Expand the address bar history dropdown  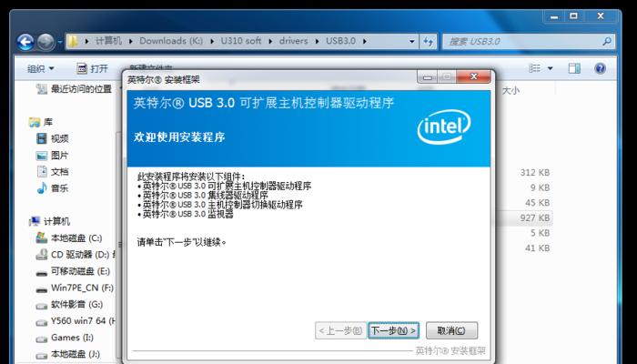click(x=412, y=41)
